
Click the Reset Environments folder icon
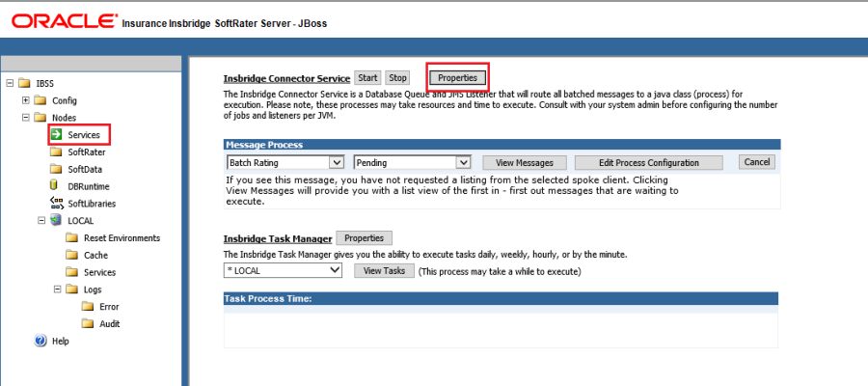(x=71, y=237)
